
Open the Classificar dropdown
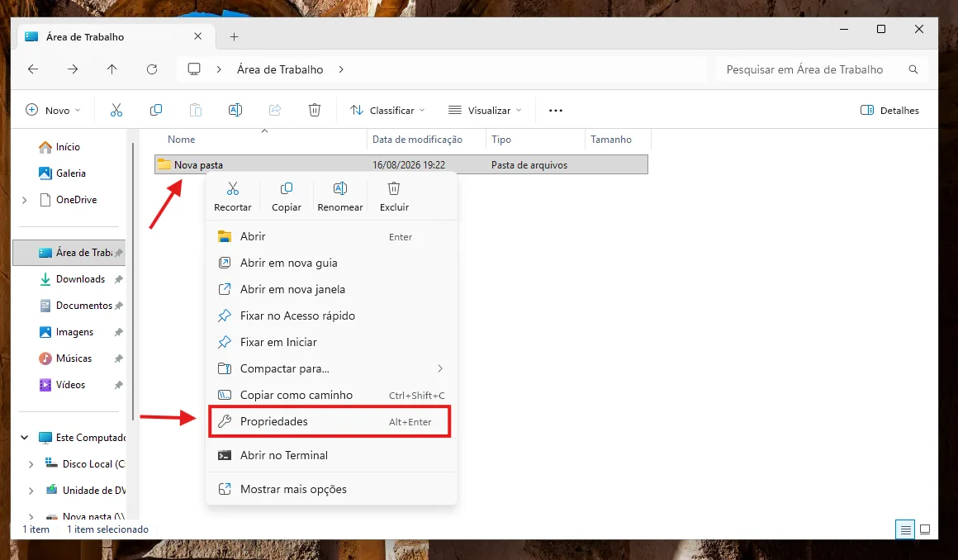click(387, 111)
